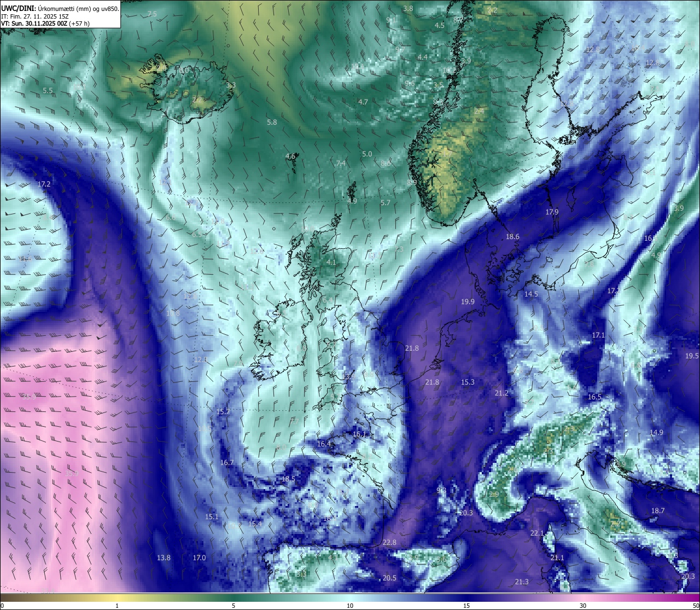Screen dimensions: 700x610
Task: Click the UWC/DINI Úrkomumætti title text
Action: pos(60,8)
